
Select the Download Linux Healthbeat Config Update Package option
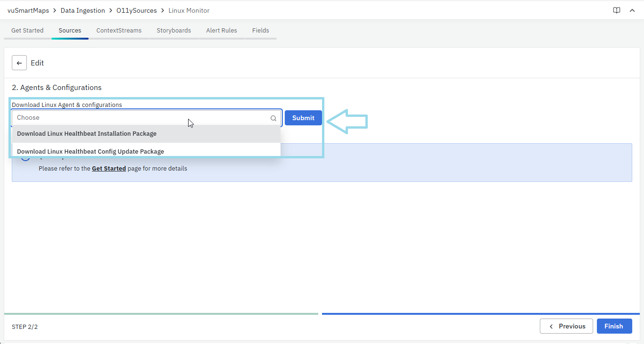click(x=90, y=151)
